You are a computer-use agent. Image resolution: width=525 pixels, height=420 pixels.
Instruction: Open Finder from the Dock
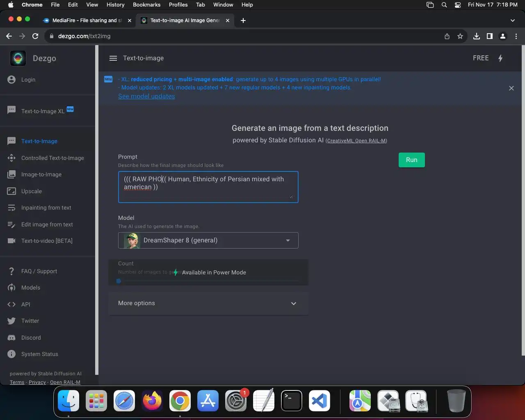(68, 401)
